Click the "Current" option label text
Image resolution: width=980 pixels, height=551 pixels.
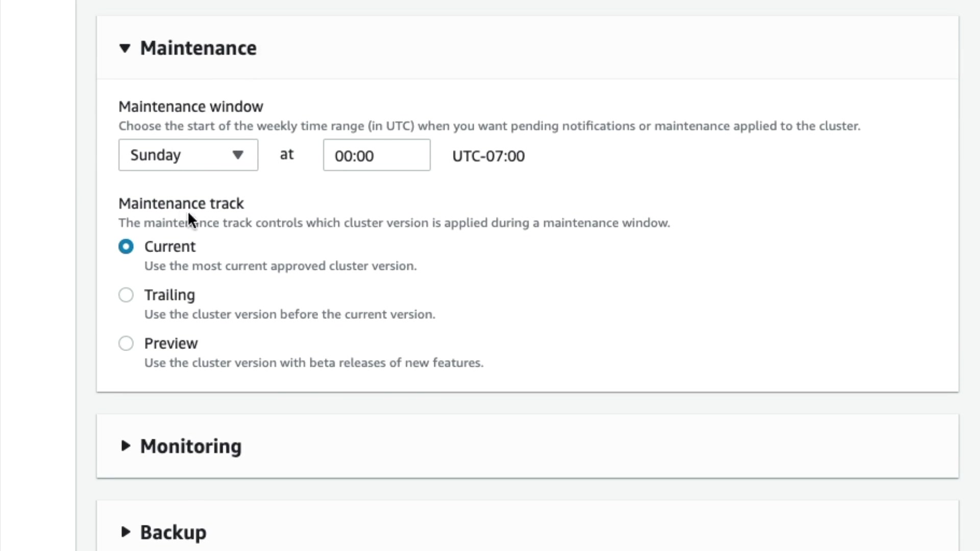point(170,247)
